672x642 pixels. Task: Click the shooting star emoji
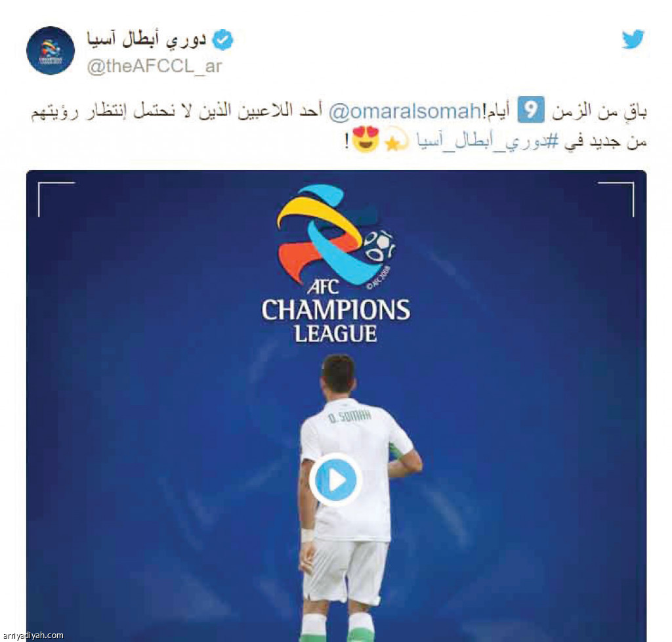396,140
